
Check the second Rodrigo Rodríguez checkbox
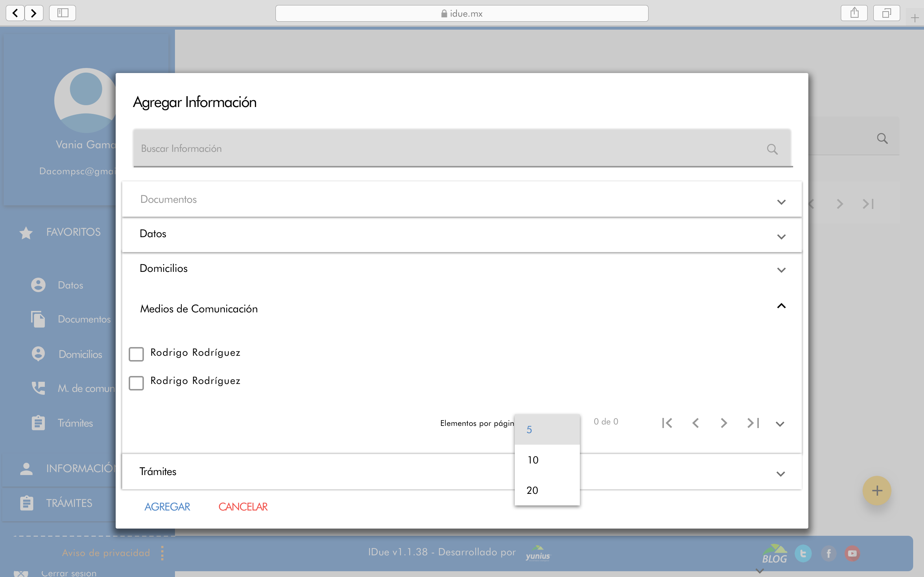tap(136, 382)
